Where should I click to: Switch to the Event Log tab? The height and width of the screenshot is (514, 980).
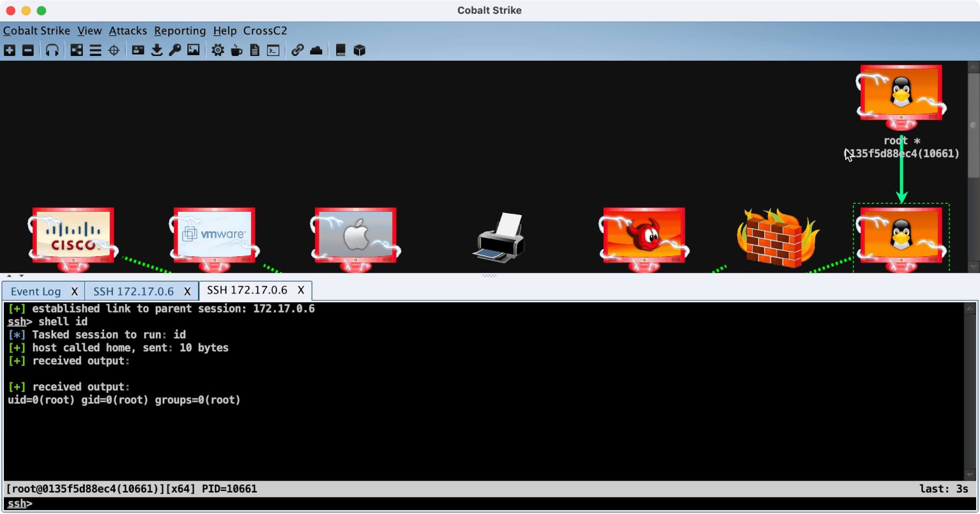[x=36, y=292]
